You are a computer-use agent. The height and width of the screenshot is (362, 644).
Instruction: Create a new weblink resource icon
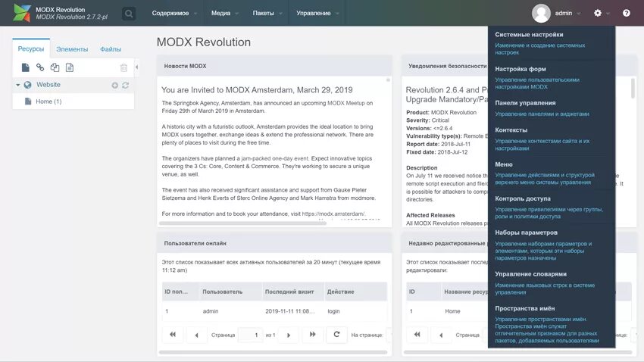coord(40,67)
